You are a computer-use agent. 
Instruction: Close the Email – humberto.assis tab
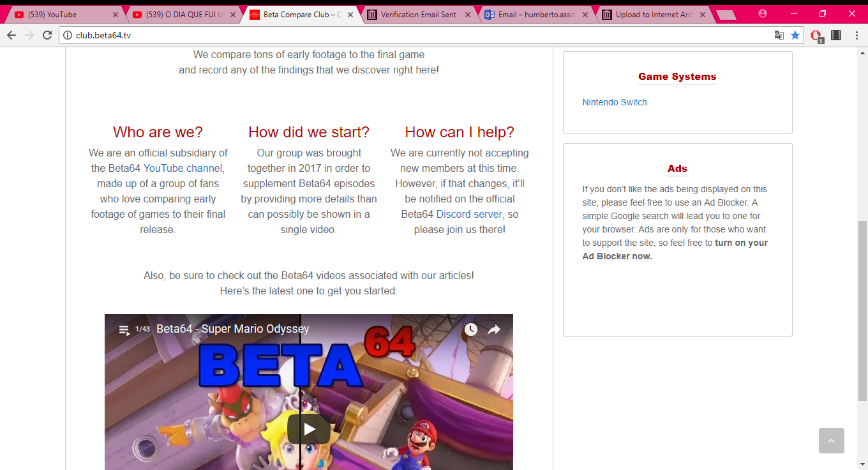[x=585, y=15]
